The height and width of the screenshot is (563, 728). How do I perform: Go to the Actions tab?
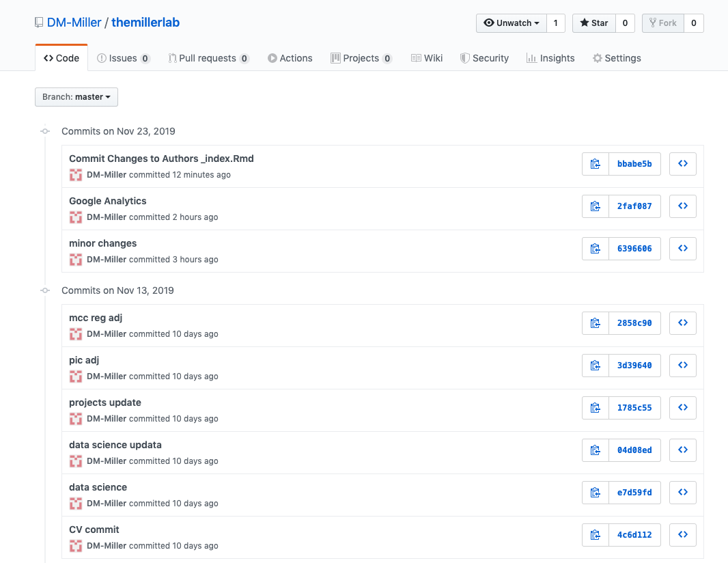pos(290,58)
